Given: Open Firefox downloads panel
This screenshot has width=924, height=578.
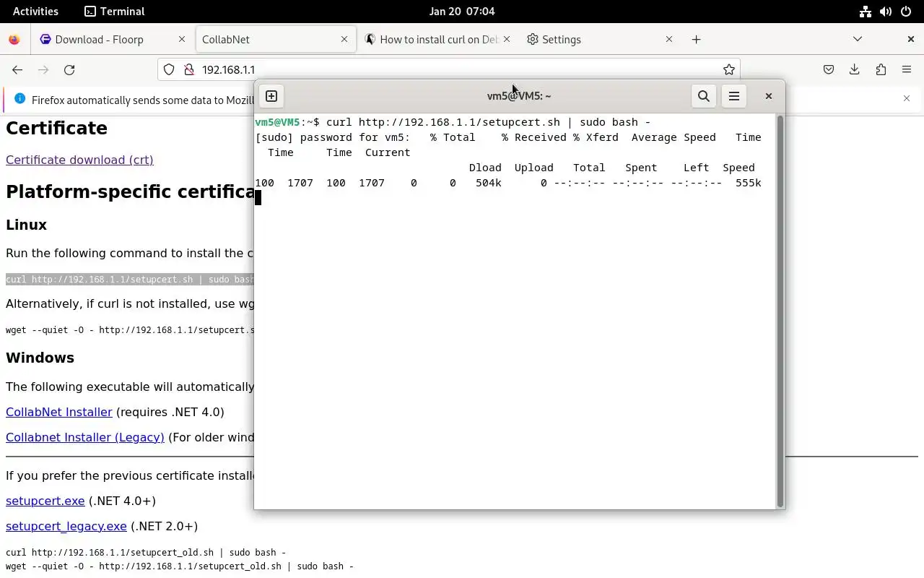Looking at the screenshot, I should (855, 69).
